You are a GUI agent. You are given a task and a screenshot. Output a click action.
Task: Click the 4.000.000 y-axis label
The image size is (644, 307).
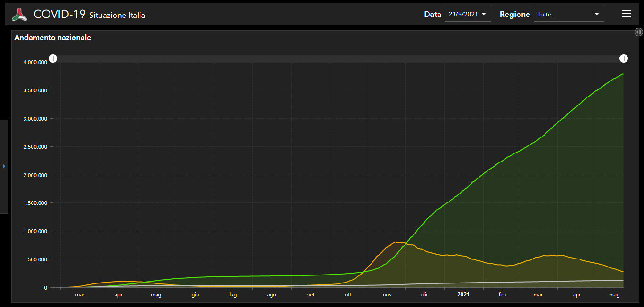coord(35,62)
